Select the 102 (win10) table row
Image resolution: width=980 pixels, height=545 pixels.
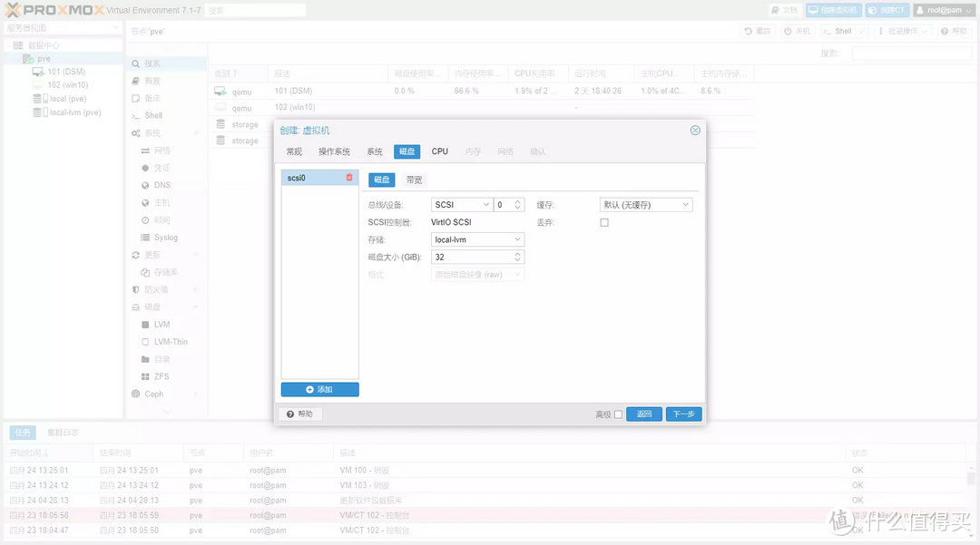[x=481, y=107]
